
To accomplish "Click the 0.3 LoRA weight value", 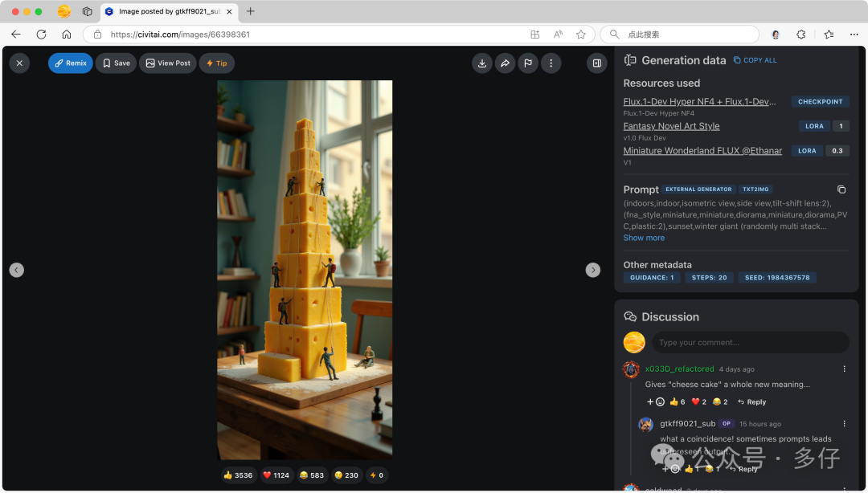I will (837, 150).
